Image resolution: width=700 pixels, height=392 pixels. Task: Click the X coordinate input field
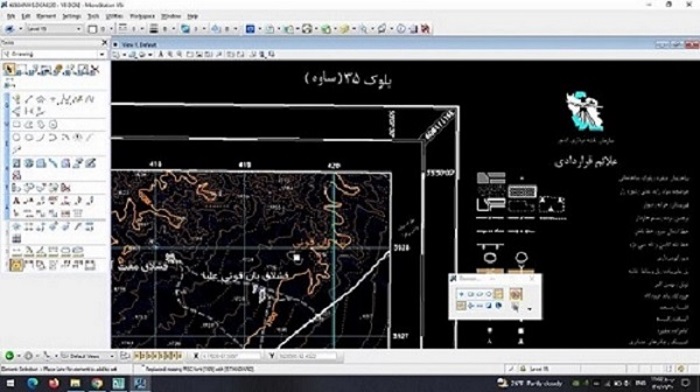coord(231,356)
